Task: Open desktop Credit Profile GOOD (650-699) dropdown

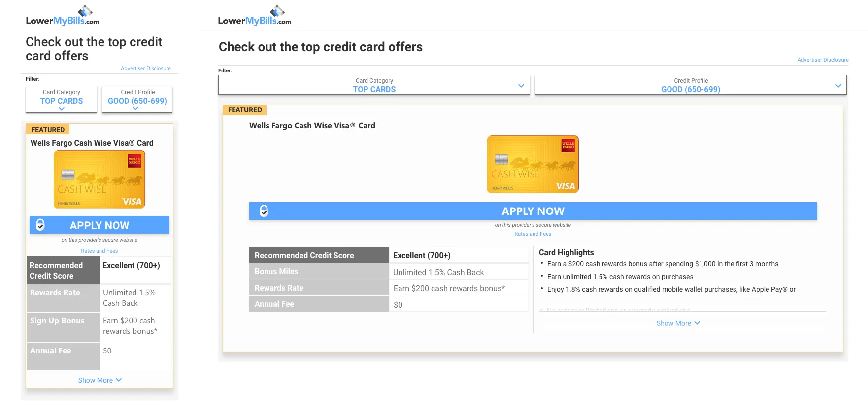Action: pos(691,85)
